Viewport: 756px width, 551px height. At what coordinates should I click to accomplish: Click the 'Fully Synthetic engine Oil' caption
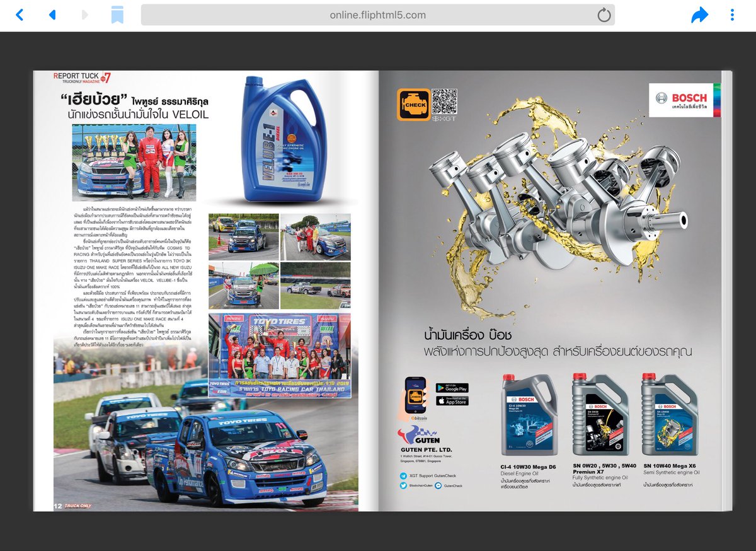[600, 478]
